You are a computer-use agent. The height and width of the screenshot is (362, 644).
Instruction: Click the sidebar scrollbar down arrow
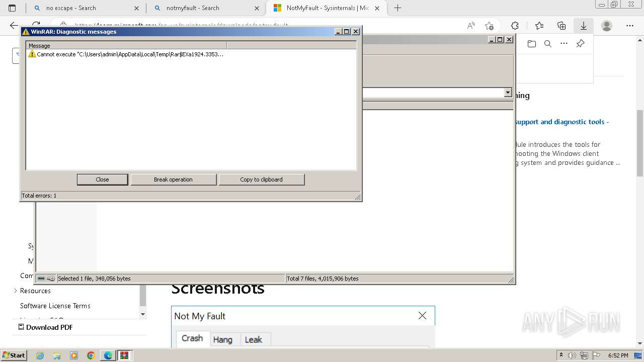tap(143, 314)
